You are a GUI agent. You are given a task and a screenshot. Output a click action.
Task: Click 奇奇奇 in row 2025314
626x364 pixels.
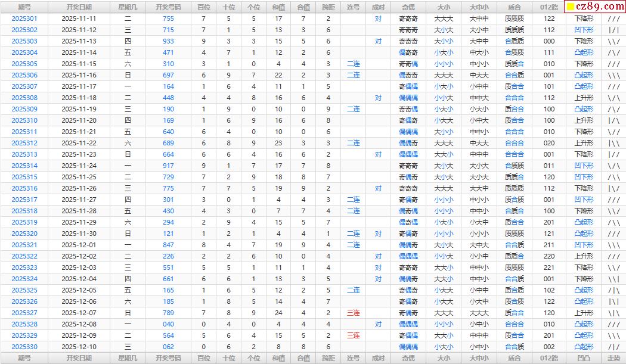[408, 166]
